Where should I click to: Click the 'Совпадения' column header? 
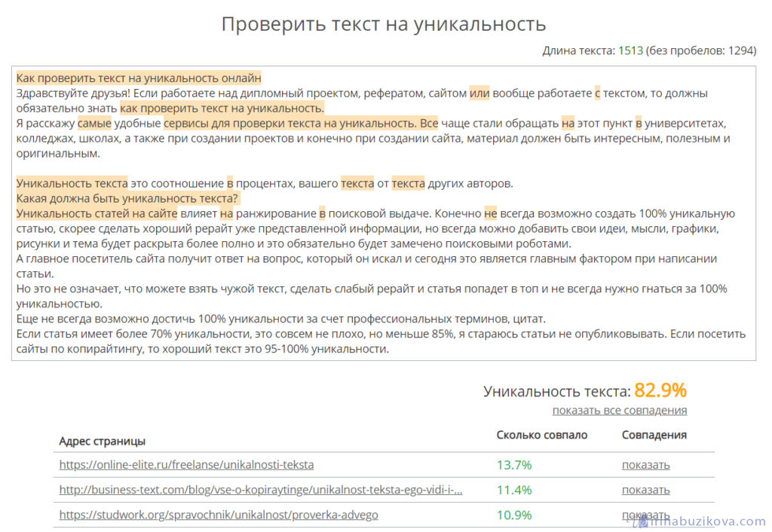pos(654,435)
